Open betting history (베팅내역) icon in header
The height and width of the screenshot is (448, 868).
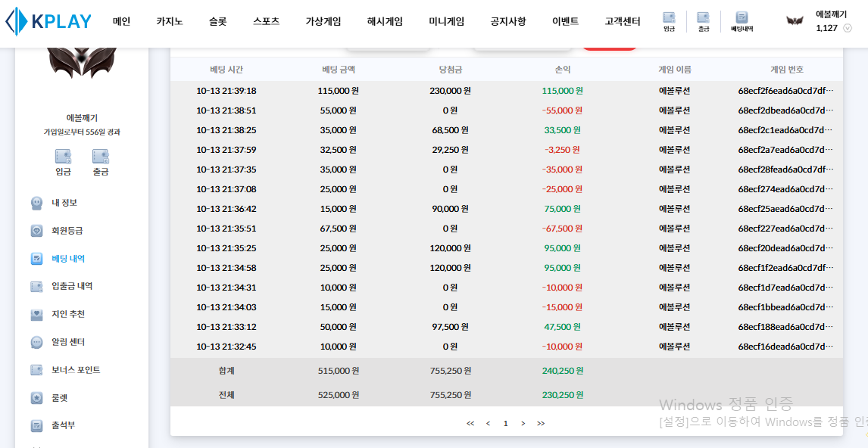742,20
